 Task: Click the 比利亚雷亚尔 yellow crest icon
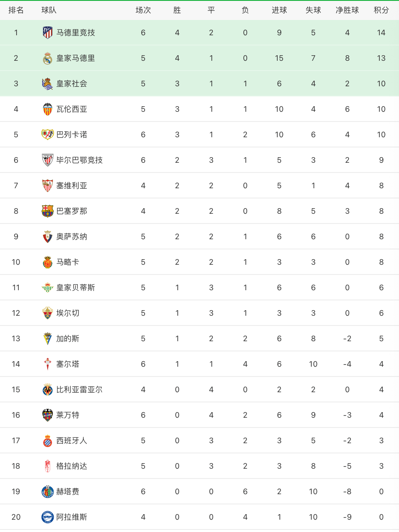tap(48, 390)
